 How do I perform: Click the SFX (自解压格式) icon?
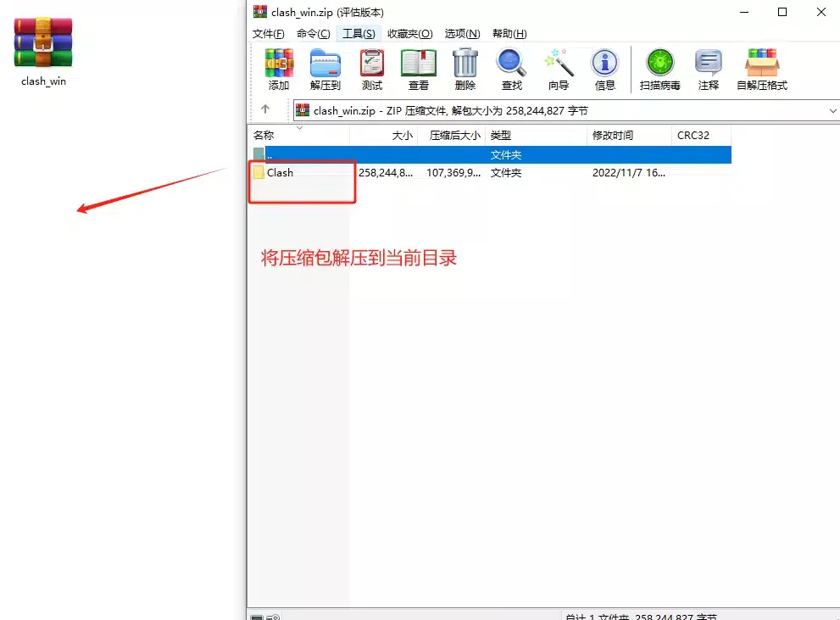click(x=761, y=70)
